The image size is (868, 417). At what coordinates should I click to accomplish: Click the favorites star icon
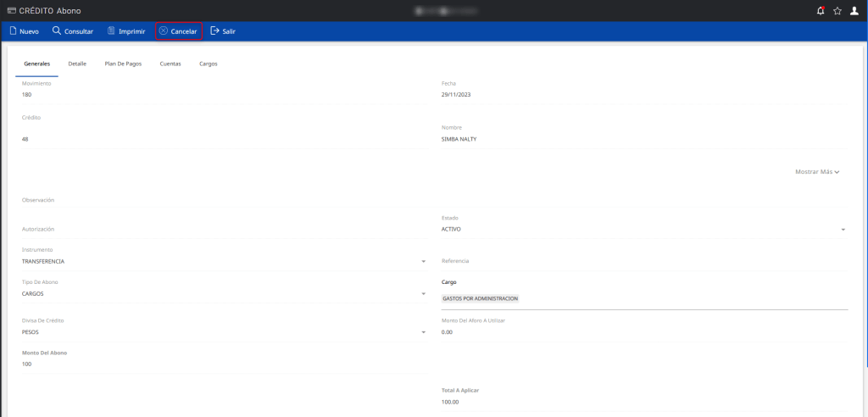[x=837, y=10]
